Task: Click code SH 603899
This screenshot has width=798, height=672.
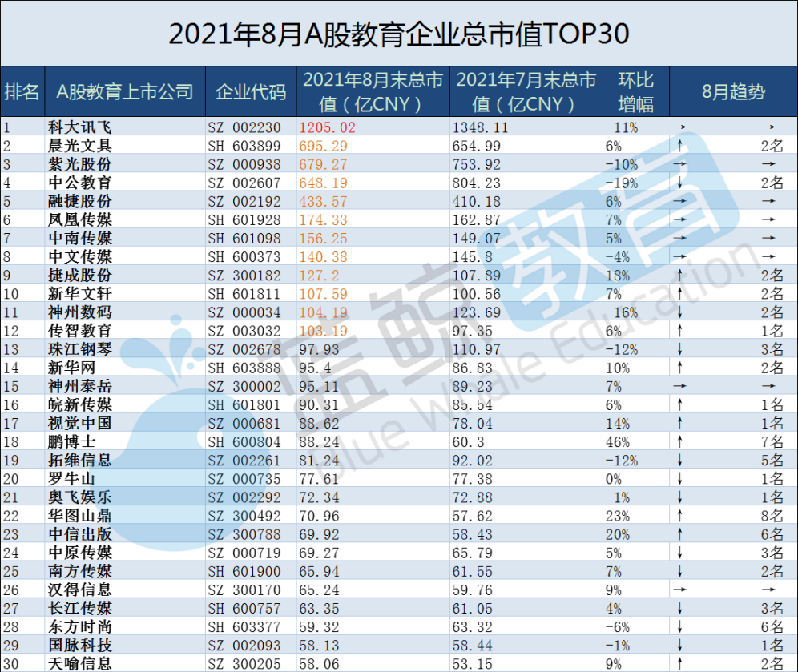Action: [244, 146]
